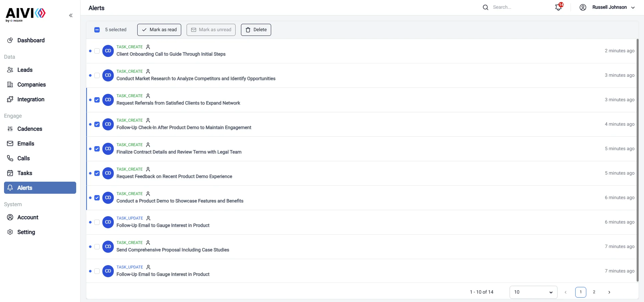Open the Leads menu item

click(40, 70)
